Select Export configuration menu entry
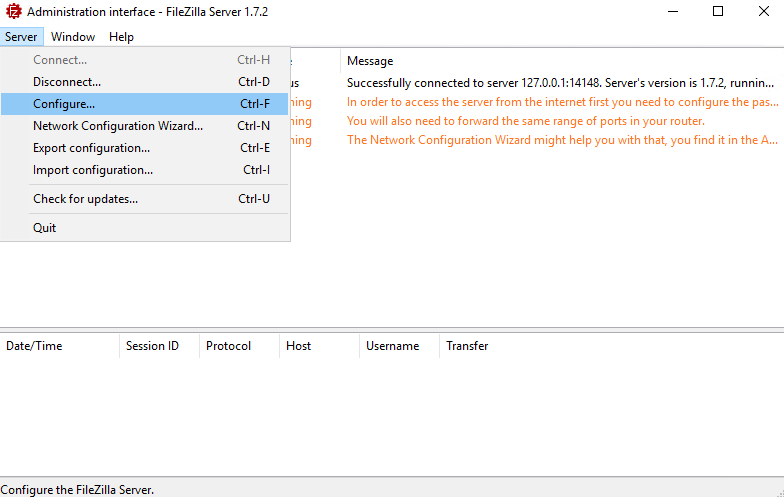 click(x=91, y=148)
